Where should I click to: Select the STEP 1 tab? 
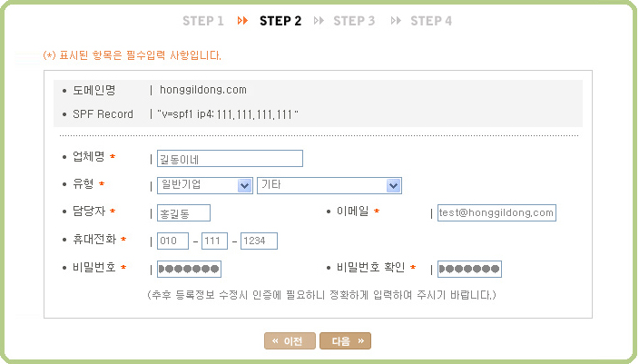[x=202, y=20]
